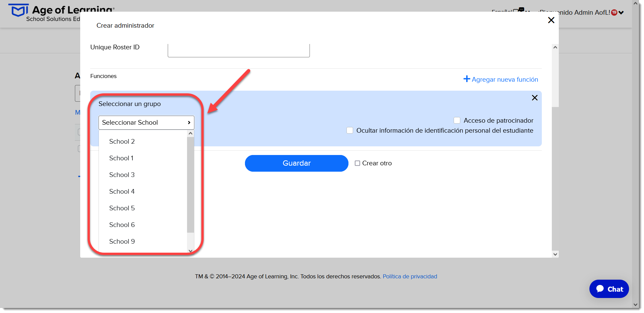Click dialog scrollbar down arrow
This screenshot has height=313, width=644.
[555, 254]
